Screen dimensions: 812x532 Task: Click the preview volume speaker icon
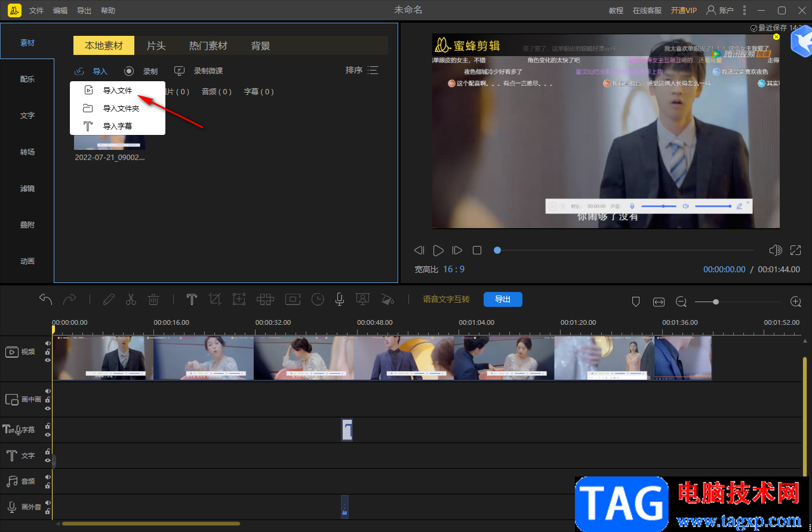(776, 250)
